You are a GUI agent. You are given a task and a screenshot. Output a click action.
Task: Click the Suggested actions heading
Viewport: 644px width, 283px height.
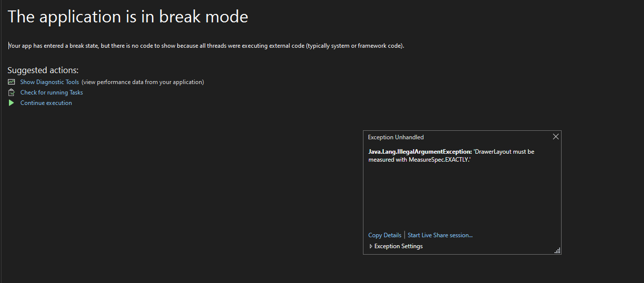(x=43, y=70)
